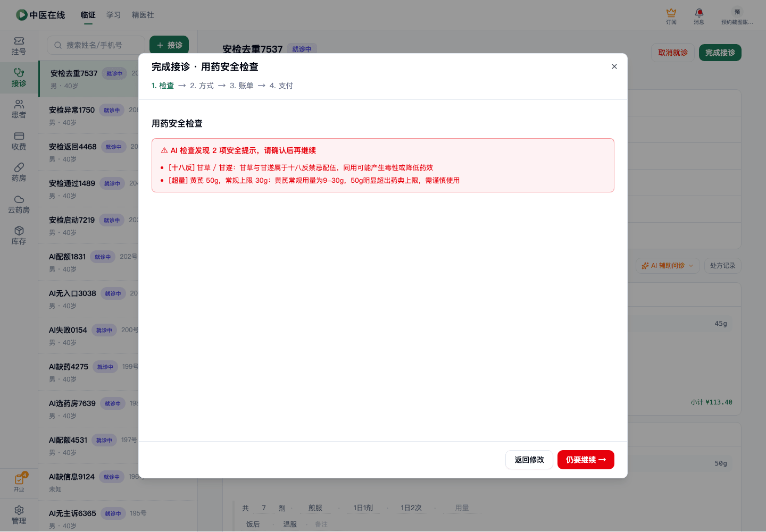Open the 处方记录 button
The image size is (766, 532).
tap(722, 266)
